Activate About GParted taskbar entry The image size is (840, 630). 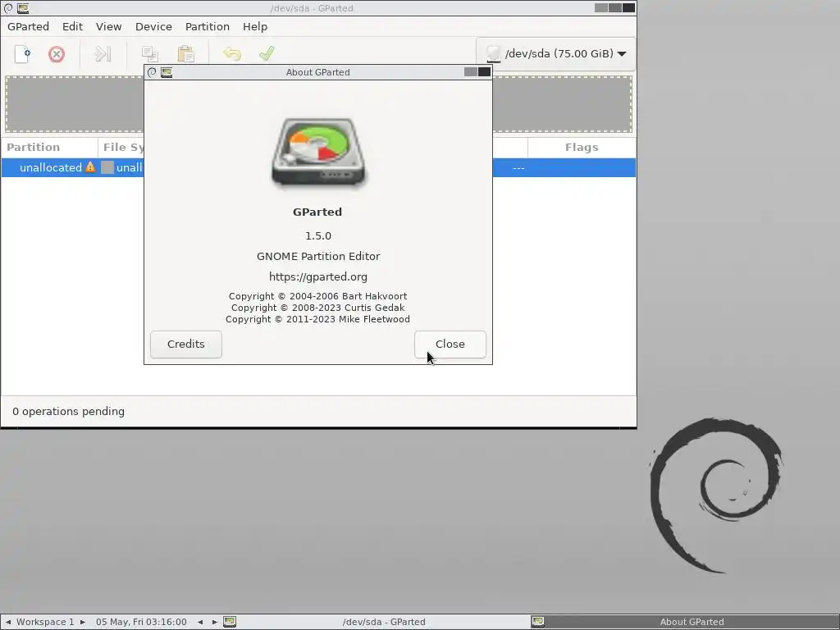[x=684, y=622]
